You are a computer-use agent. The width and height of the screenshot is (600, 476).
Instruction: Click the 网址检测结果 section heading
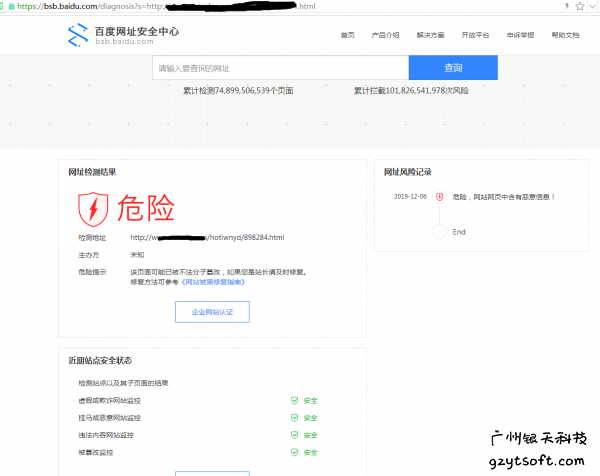pyautogui.click(x=92, y=172)
